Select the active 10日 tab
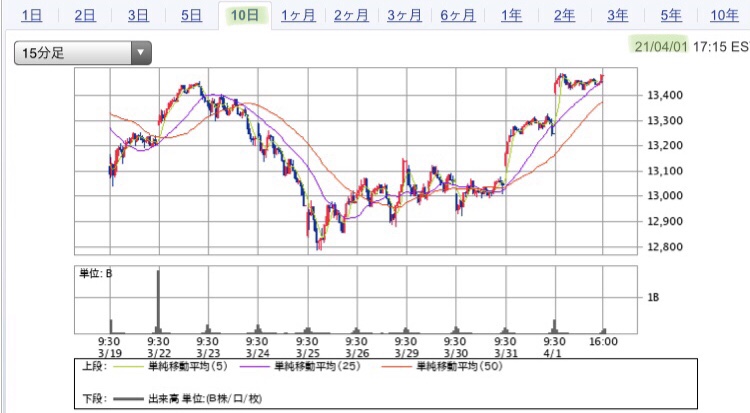 244,15
